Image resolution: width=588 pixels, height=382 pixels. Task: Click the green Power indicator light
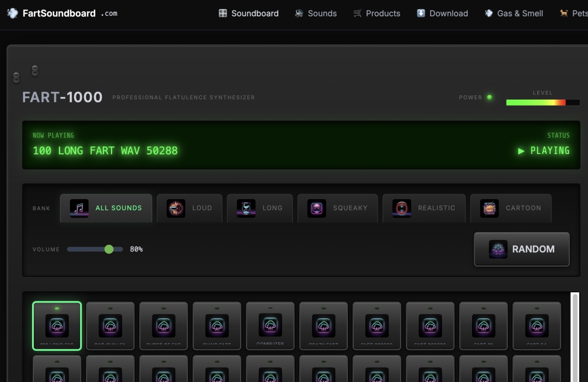[489, 97]
